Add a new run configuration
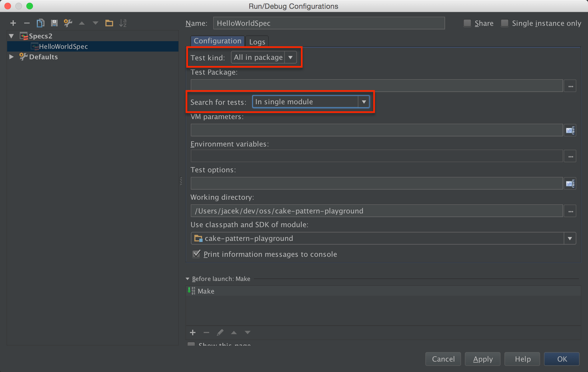Image resolution: width=588 pixels, height=372 pixels. [13, 23]
